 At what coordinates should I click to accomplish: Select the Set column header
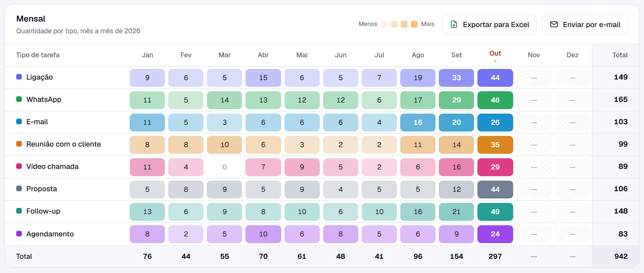pyautogui.click(x=456, y=55)
